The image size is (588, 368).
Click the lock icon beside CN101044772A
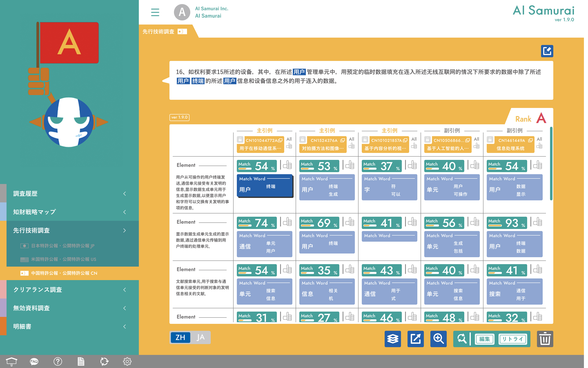240,140
